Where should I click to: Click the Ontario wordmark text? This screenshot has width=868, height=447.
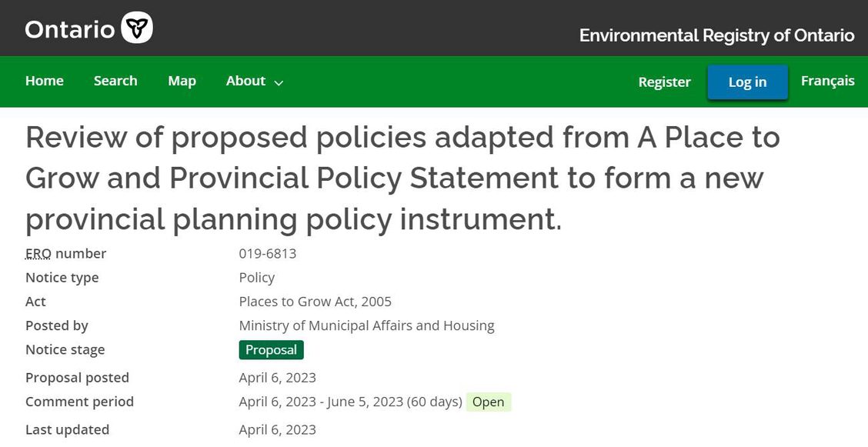pos(70,28)
